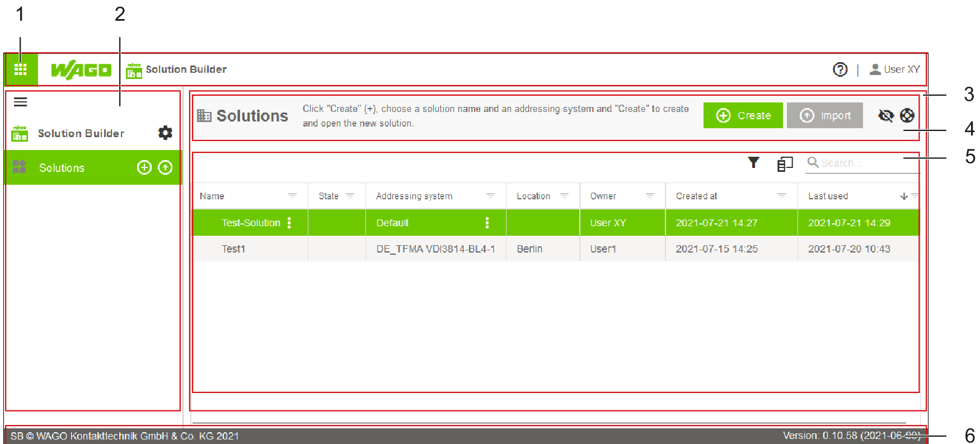The height and width of the screenshot is (444, 980).
Task: Open the help question mark icon
Action: pyautogui.click(x=840, y=69)
